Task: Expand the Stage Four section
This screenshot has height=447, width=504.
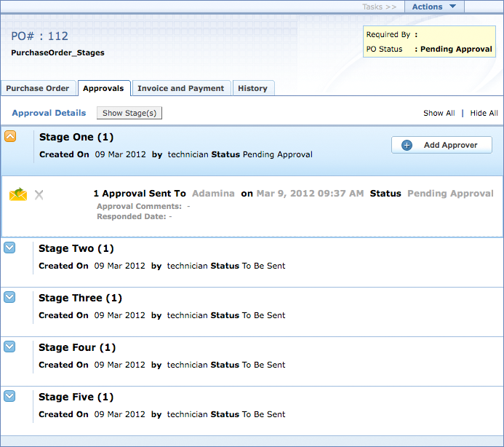Action: pos(9,347)
